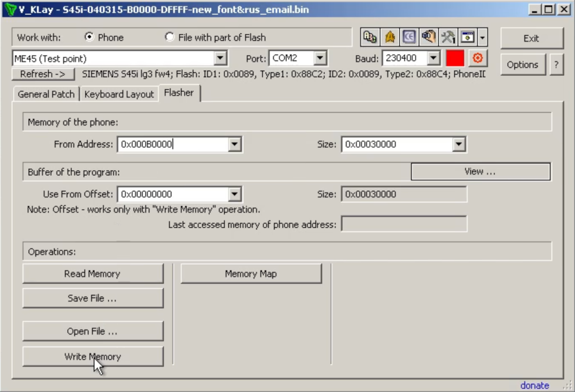Click the window with arrow toolbar icon

pos(468,37)
